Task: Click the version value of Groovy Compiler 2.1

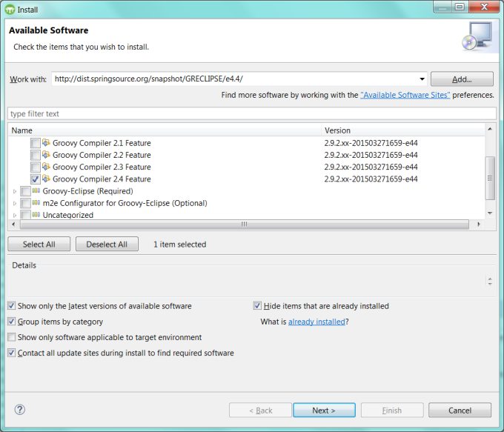Action: tap(371, 143)
